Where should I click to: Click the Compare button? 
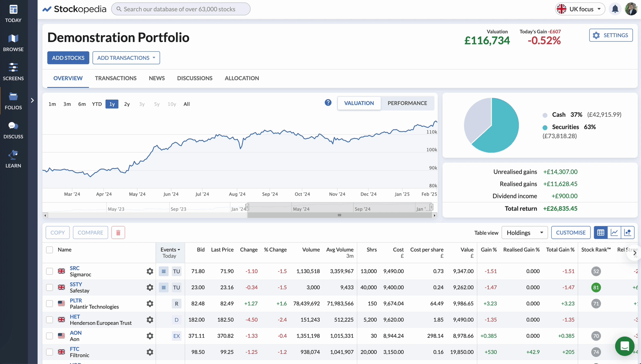[90, 233]
